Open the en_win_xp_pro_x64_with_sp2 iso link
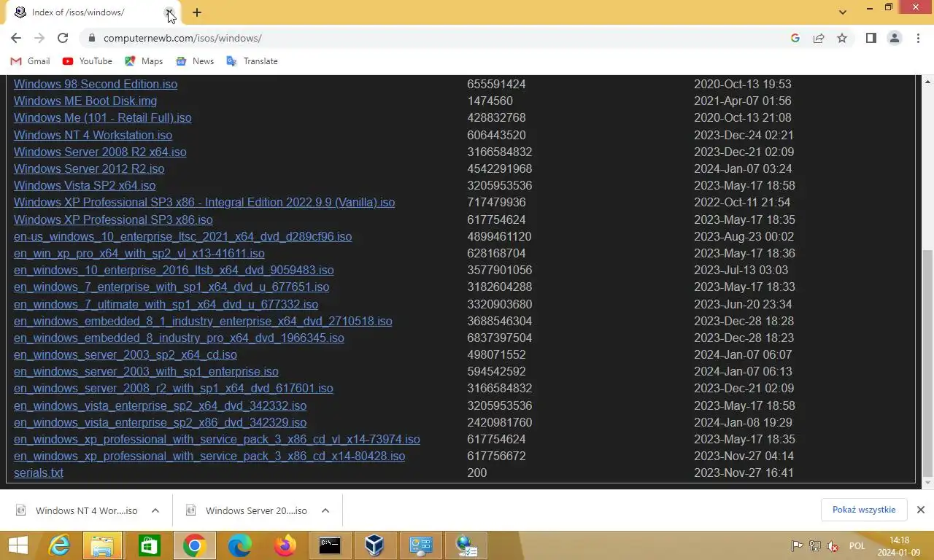 pyautogui.click(x=139, y=253)
